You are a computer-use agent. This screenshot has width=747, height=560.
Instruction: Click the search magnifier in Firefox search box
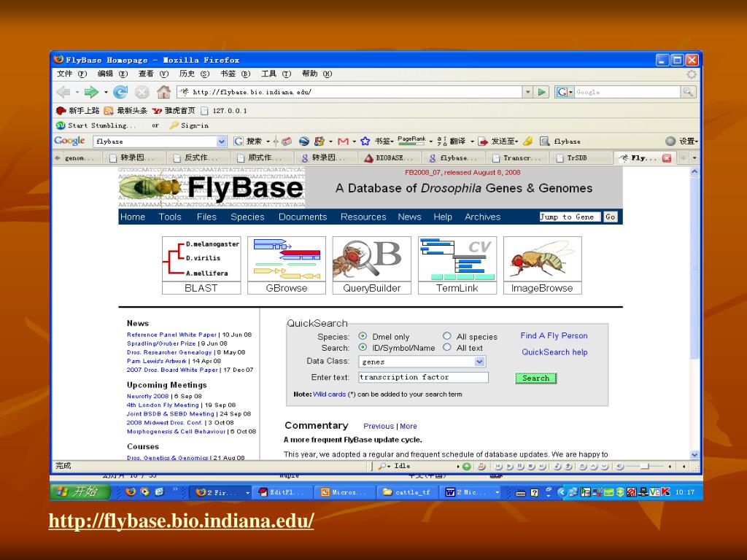click(688, 92)
